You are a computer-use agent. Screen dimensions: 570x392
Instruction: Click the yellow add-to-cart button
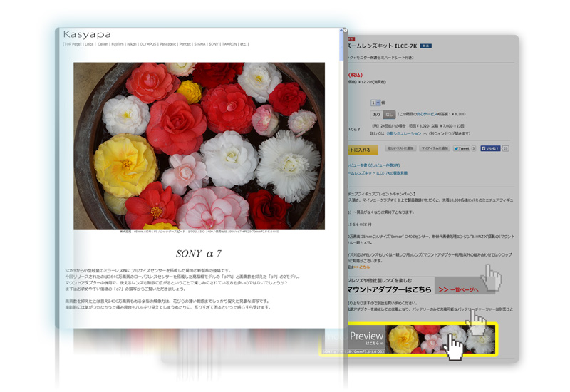click(362, 150)
